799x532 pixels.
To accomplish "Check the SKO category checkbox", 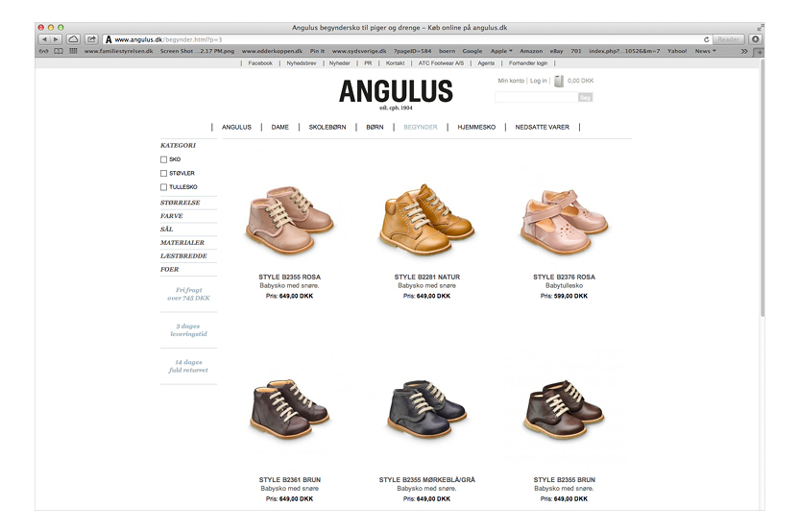I will click(163, 159).
